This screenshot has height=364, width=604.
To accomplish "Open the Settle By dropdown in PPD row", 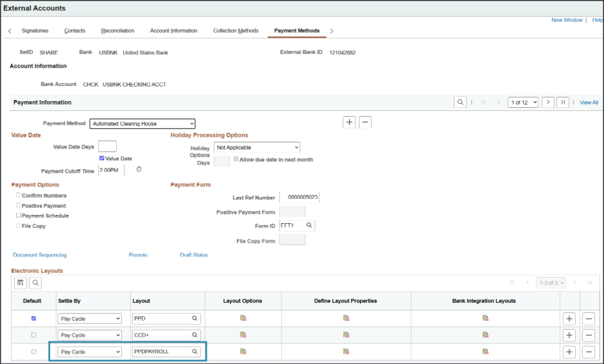I will click(89, 319).
